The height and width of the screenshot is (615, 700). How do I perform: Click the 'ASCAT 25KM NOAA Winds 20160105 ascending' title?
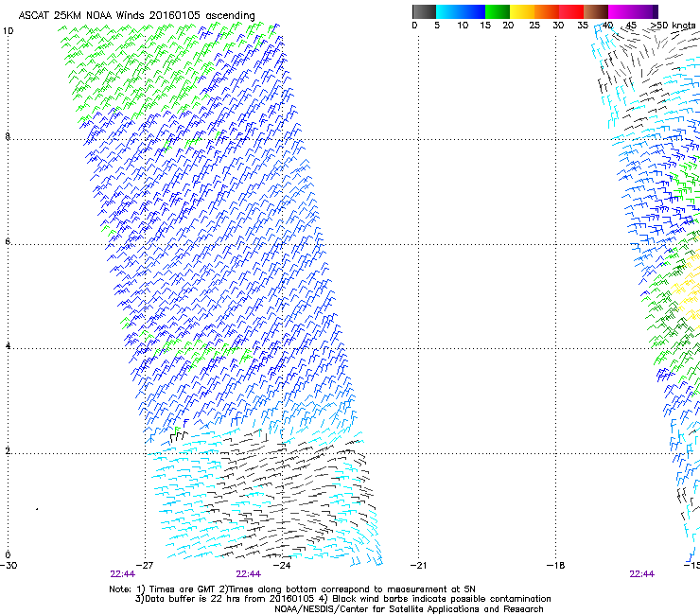click(136, 15)
